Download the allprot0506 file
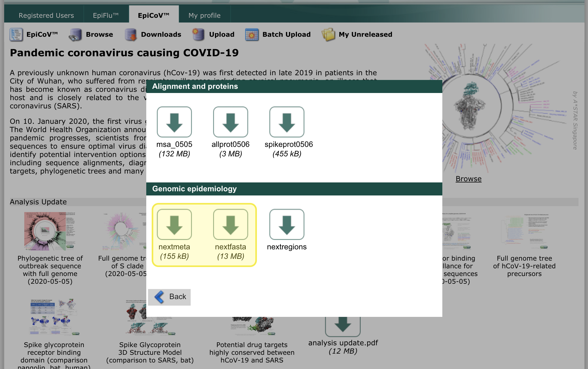 pyautogui.click(x=230, y=122)
